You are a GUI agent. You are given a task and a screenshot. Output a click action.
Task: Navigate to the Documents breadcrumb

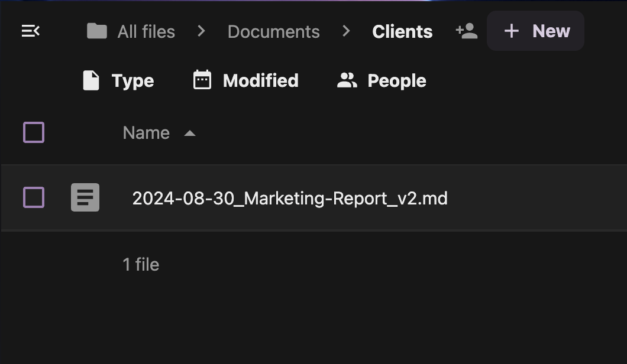(273, 31)
